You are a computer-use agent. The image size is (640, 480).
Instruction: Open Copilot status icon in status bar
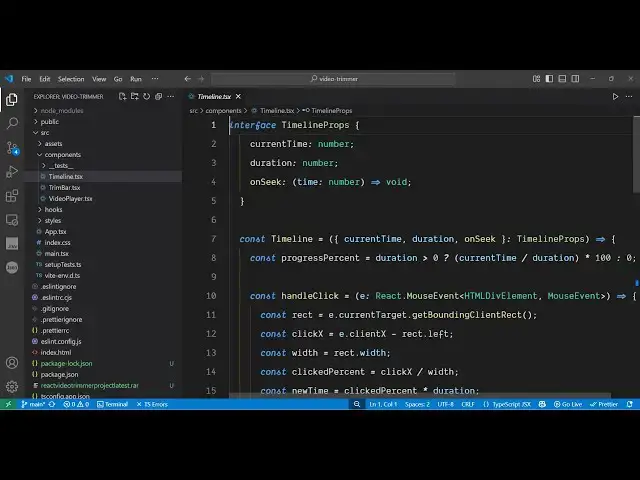click(x=542, y=404)
